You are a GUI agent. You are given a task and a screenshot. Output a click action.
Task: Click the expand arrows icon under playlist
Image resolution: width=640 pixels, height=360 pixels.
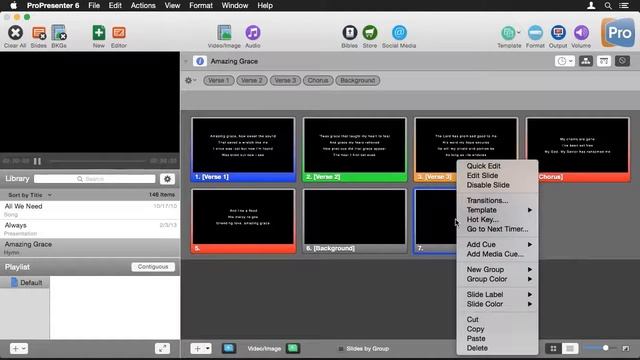162,348
